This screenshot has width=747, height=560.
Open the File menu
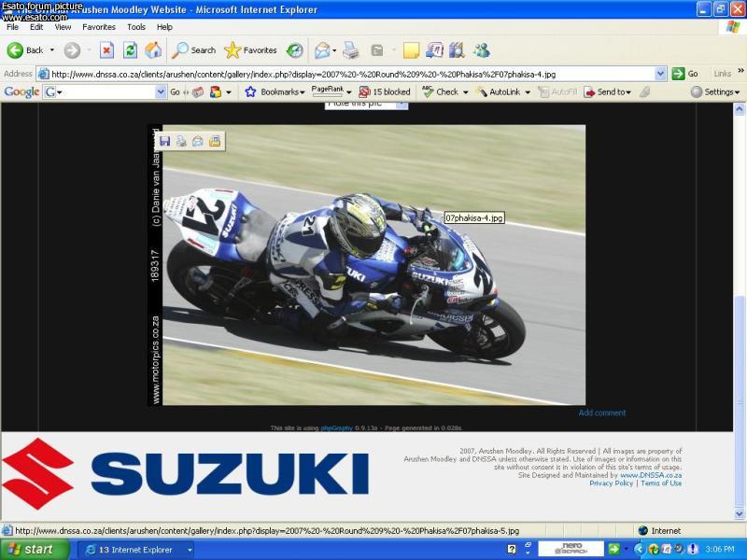[x=12, y=27]
